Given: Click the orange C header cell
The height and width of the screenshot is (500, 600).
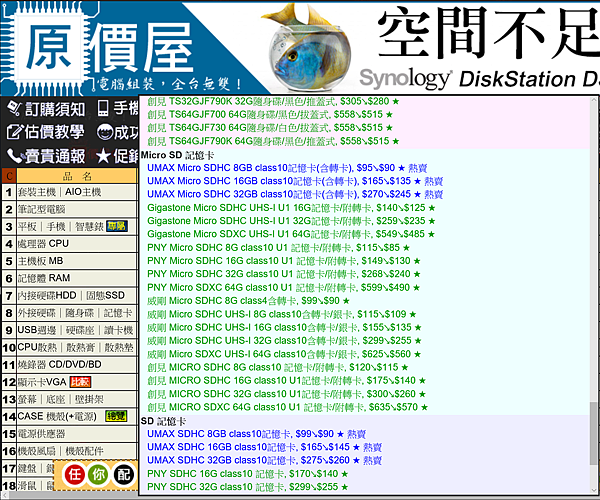Looking at the screenshot, I should click(9, 176).
